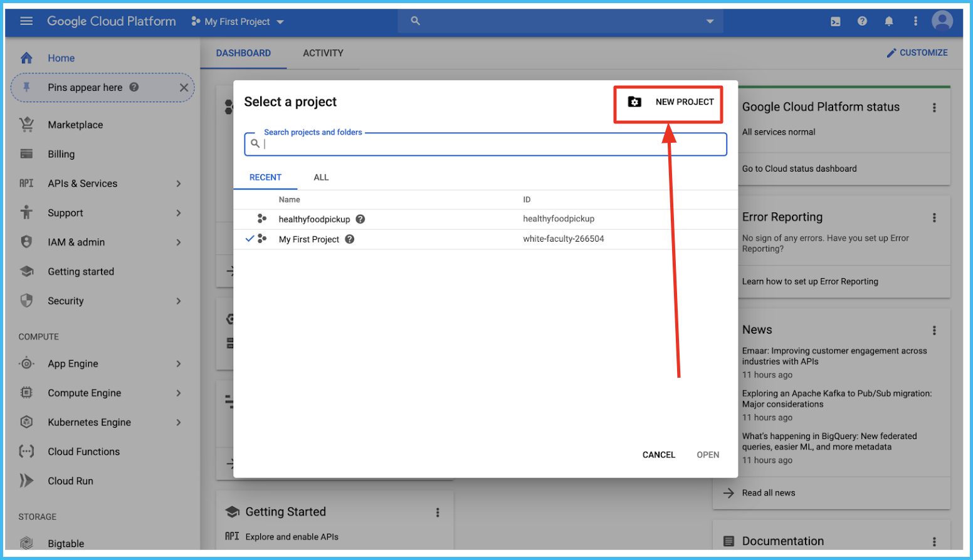Click the healthyfoodpickup ID cell
The image size is (973, 560).
pyautogui.click(x=559, y=219)
